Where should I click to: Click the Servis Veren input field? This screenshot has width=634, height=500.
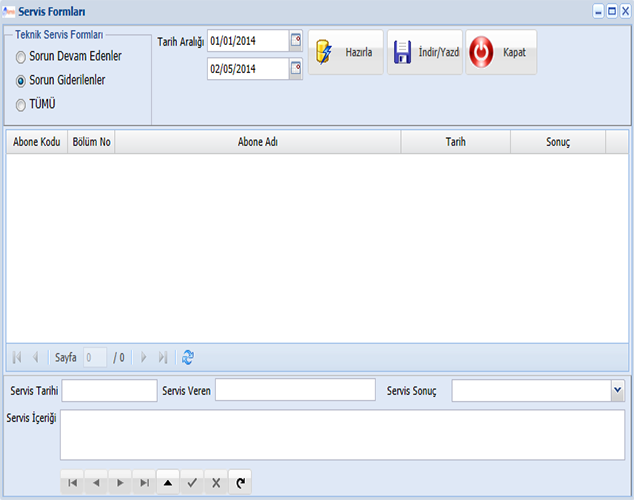click(x=295, y=390)
